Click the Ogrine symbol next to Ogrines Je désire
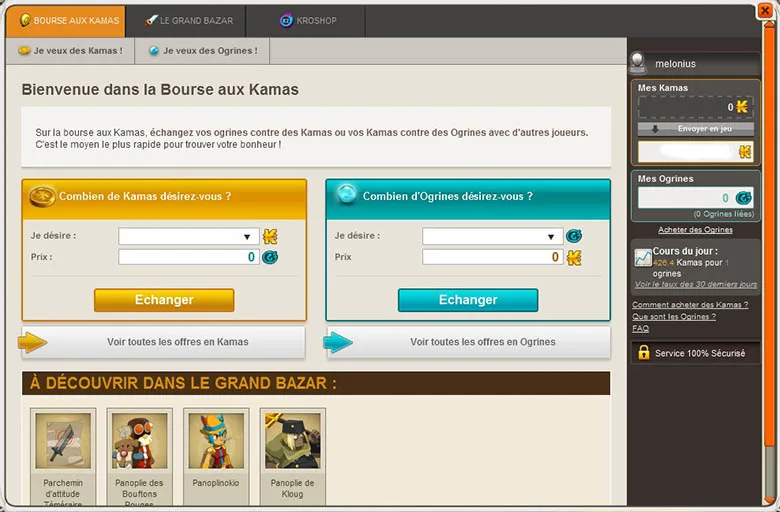The height and width of the screenshot is (512, 780). [x=574, y=236]
